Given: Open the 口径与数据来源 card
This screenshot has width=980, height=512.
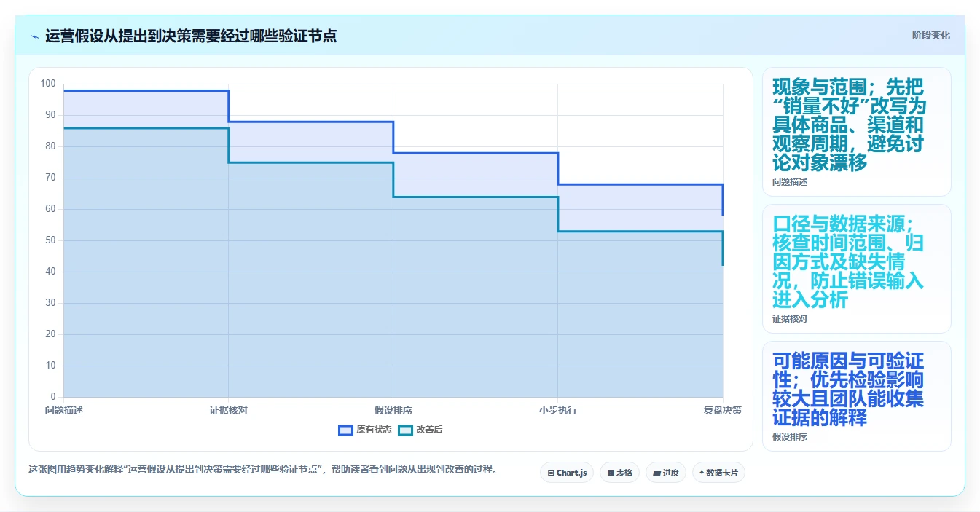Looking at the screenshot, I should [x=857, y=269].
